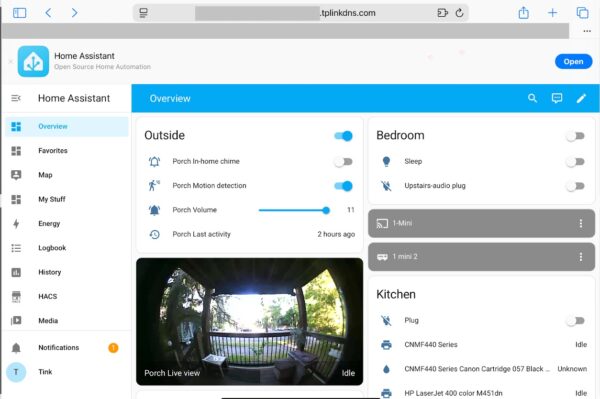Open Media in the sidebar
Image resolution: width=600 pixels, height=399 pixels.
pyautogui.click(x=67, y=321)
